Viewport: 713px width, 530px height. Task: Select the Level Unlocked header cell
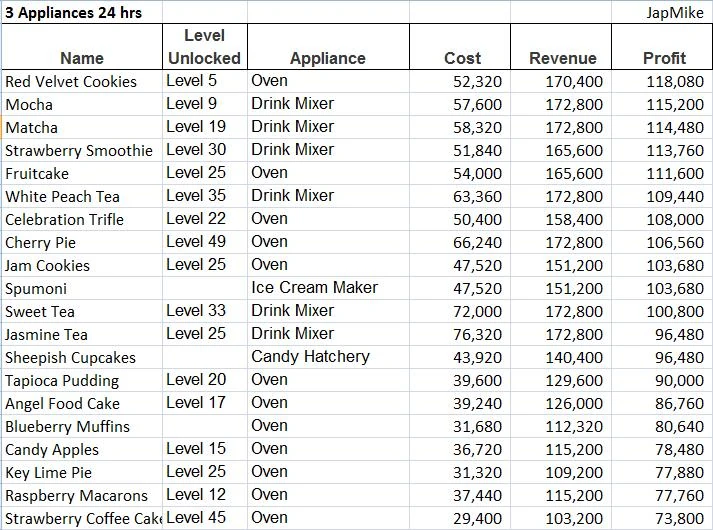[205, 46]
